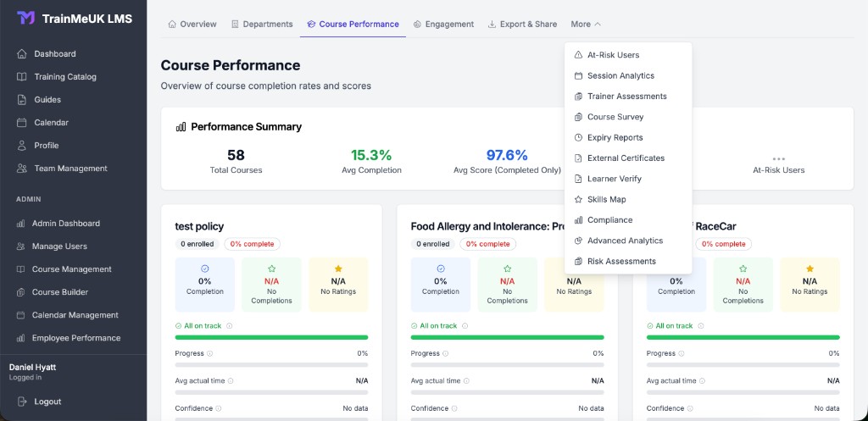
Task: Click test policy '0 enrolled' badge
Action: [x=198, y=244]
